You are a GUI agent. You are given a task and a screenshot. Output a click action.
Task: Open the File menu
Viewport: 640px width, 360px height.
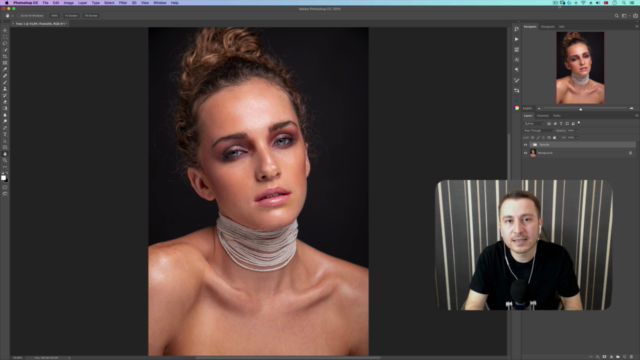point(45,3)
